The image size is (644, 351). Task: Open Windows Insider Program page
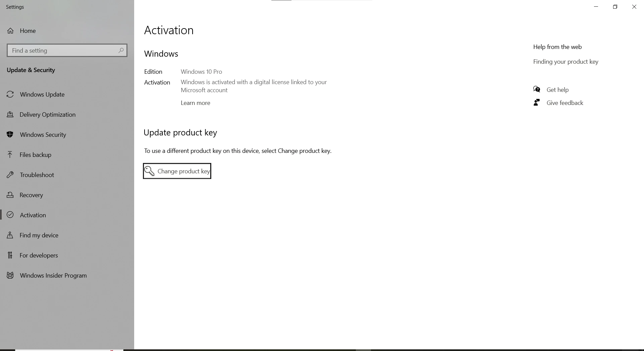click(67, 275)
